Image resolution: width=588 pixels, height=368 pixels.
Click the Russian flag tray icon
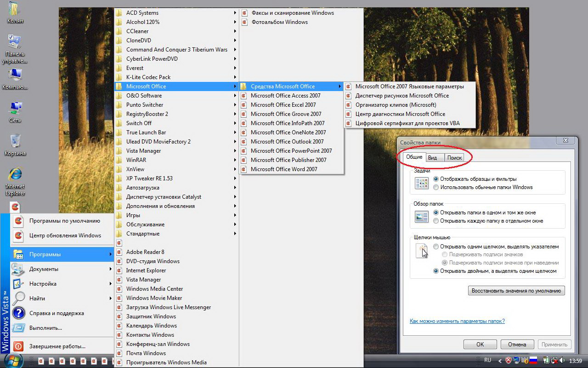(533, 360)
